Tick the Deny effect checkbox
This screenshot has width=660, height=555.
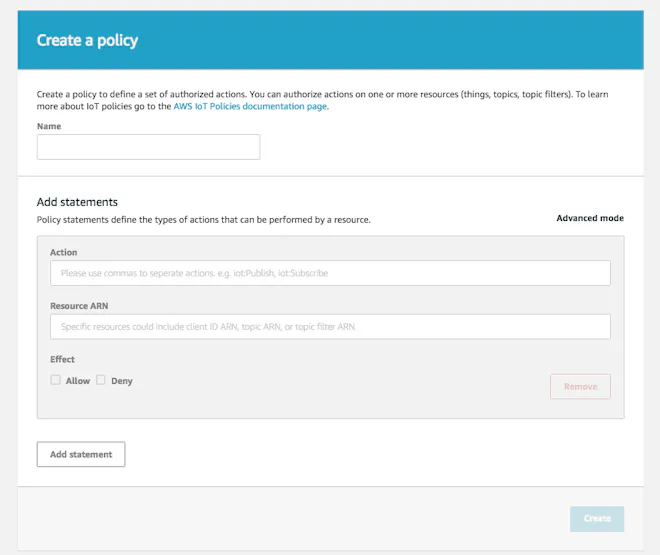[x=101, y=380]
